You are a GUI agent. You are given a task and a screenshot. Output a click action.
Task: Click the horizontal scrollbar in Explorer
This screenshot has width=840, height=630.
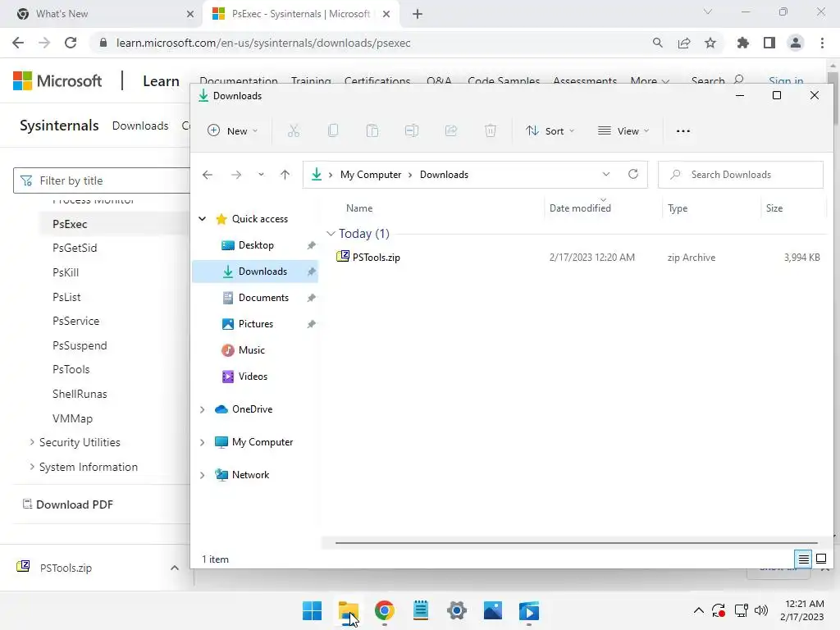click(576, 543)
